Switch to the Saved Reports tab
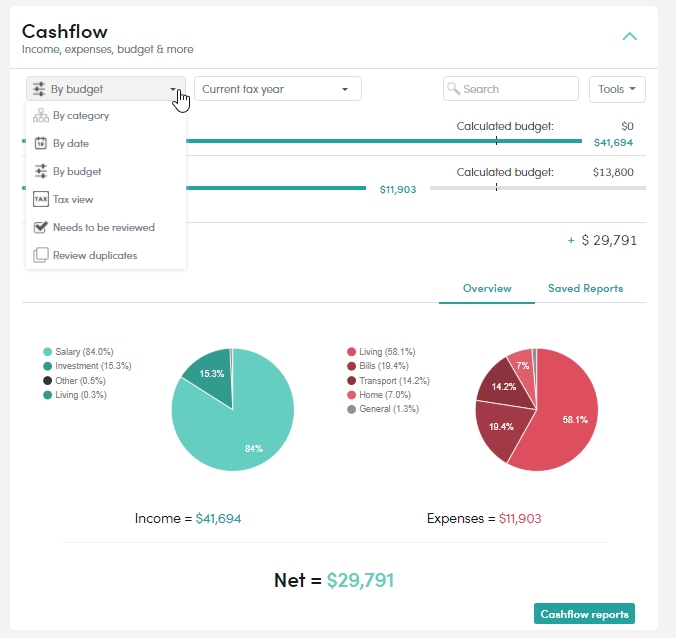The image size is (676, 638). [x=585, y=288]
